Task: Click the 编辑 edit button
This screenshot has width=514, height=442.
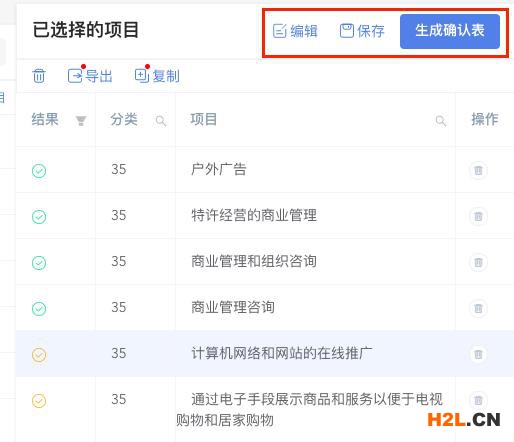Action: point(295,31)
